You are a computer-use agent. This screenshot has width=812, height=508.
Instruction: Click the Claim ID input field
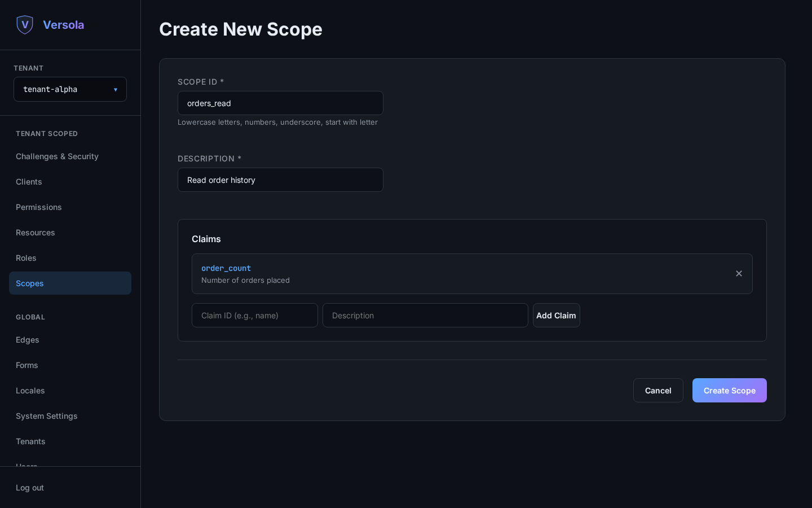(255, 316)
